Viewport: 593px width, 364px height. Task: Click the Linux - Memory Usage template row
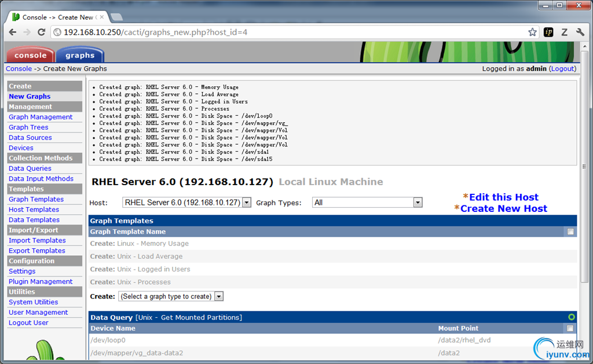[x=333, y=244]
